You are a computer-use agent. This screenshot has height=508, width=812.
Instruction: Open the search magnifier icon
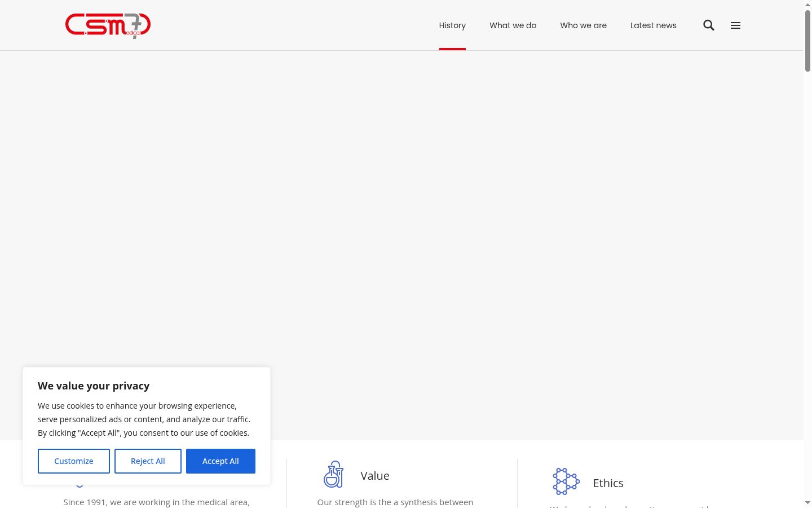(709, 25)
